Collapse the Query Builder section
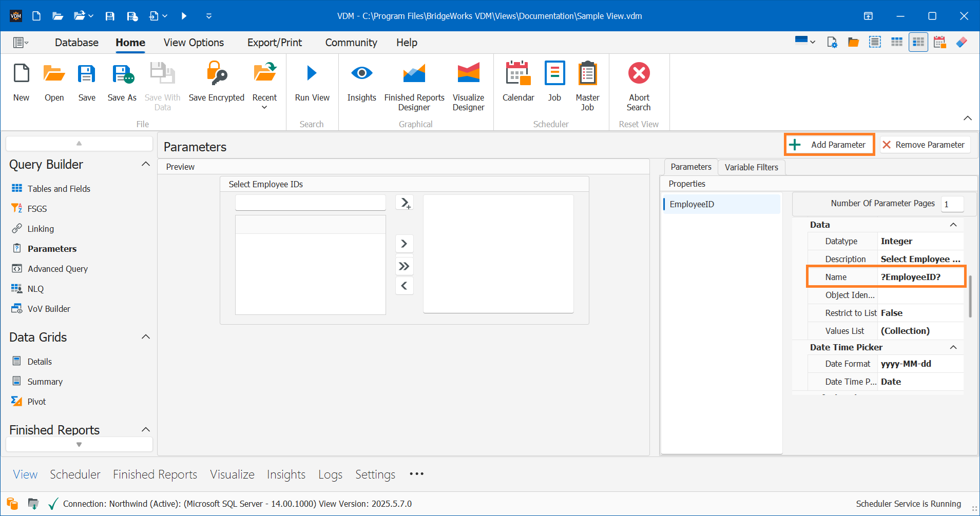Screen dimensions: 980x516 tap(145, 164)
